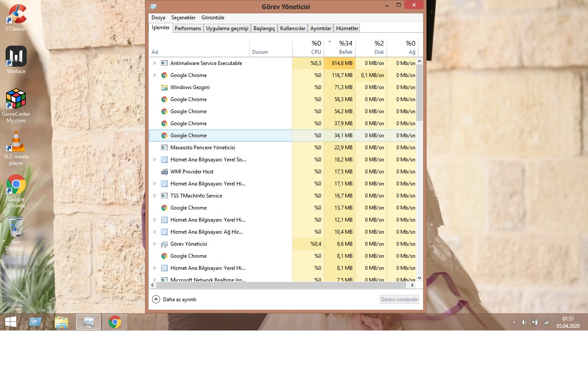Expand the Görev Yöneticisi process row
The width and height of the screenshot is (588, 389).
155,244
